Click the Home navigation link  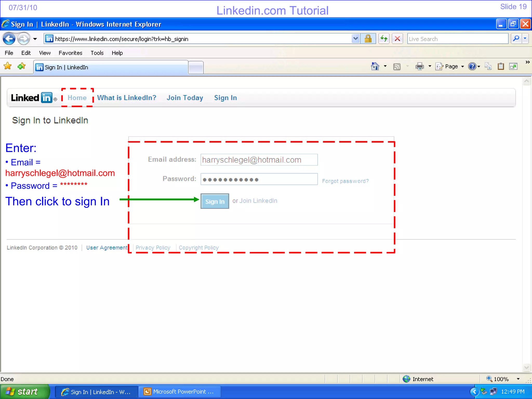77,98
